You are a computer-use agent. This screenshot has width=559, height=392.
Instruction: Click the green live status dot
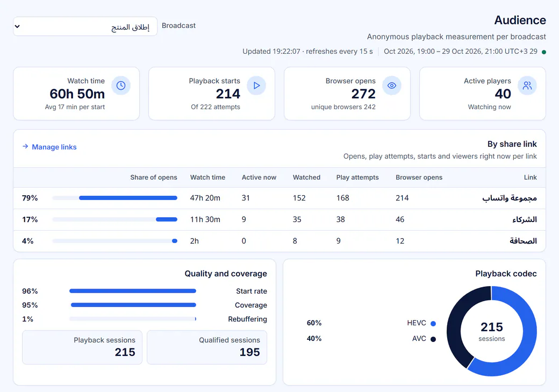543,52
